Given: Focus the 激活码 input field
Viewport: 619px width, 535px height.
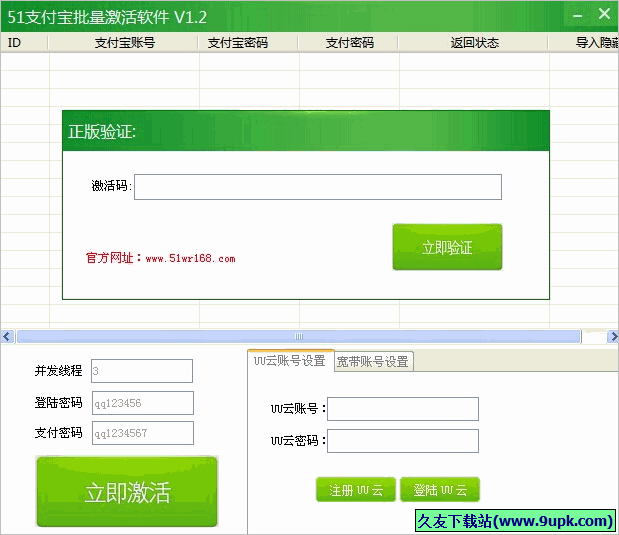Looking at the screenshot, I should pos(318,187).
